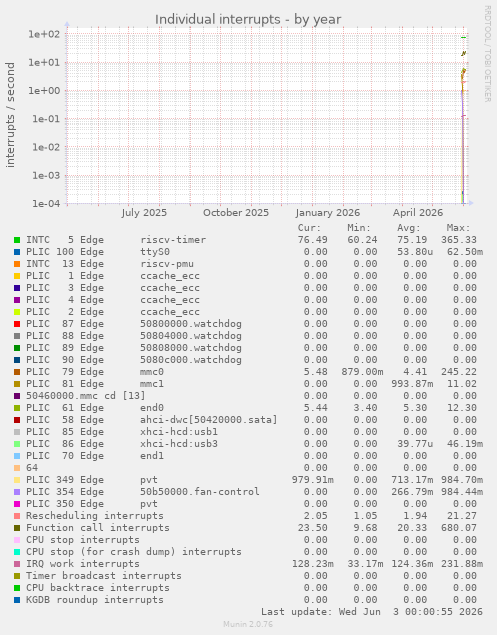Viewport: 497px width, 635px height.
Task: Click the mmc0 max value 245.22
Action: [x=459, y=372]
